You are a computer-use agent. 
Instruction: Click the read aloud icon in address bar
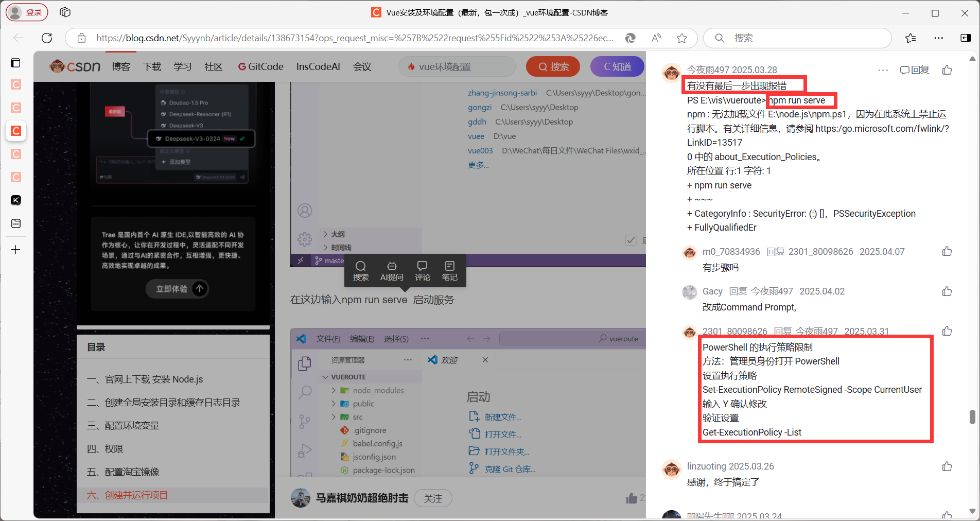pos(656,38)
